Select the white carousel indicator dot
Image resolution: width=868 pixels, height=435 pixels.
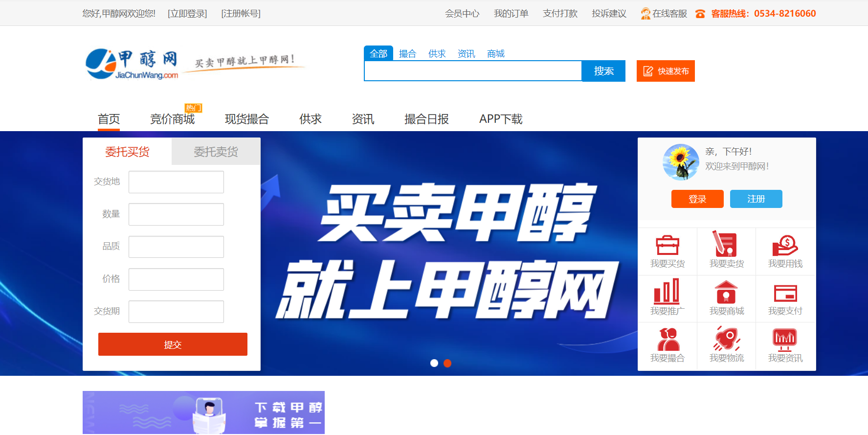click(434, 363)
